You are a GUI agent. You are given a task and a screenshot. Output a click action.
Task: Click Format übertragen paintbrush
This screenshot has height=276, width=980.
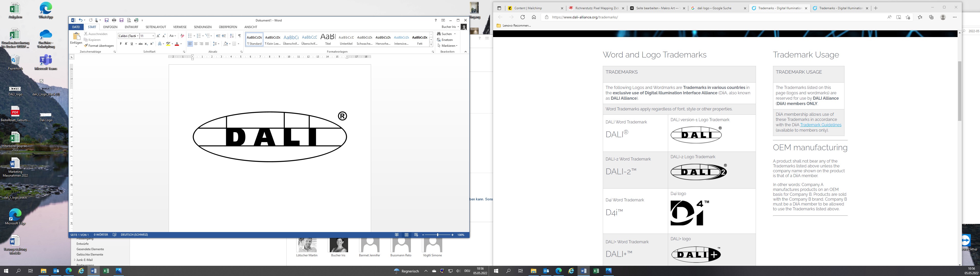[x=99, y=46]
